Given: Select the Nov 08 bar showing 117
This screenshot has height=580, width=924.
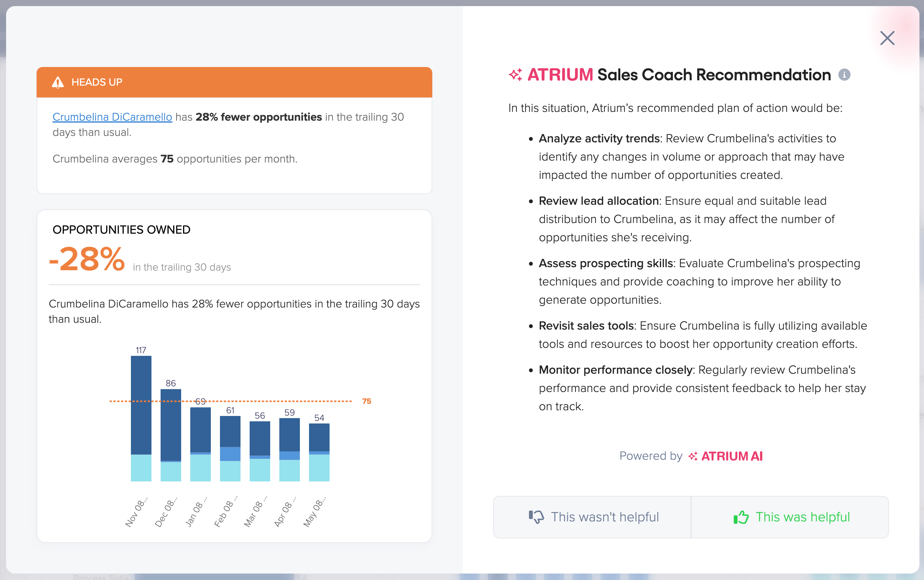Looking at the screenshot, I should tap(141, 419).
